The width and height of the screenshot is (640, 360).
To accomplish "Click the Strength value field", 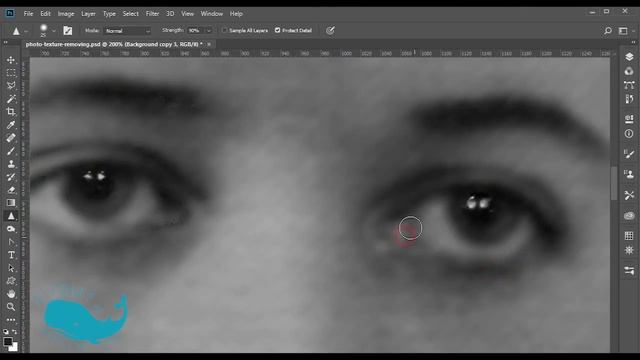I will (196, 31).
